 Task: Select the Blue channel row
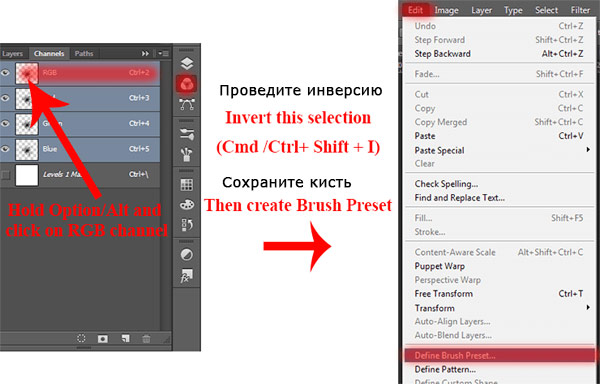(x=80, y=149)
